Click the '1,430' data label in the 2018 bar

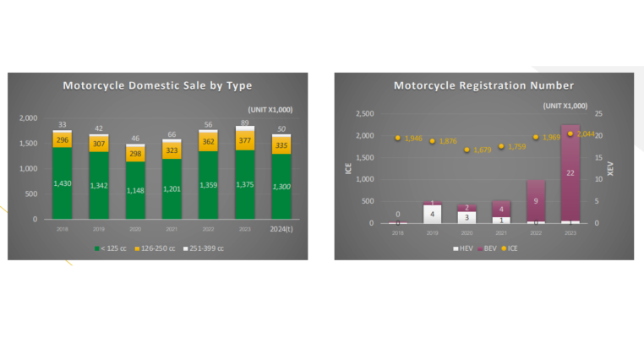pos(63,183)
